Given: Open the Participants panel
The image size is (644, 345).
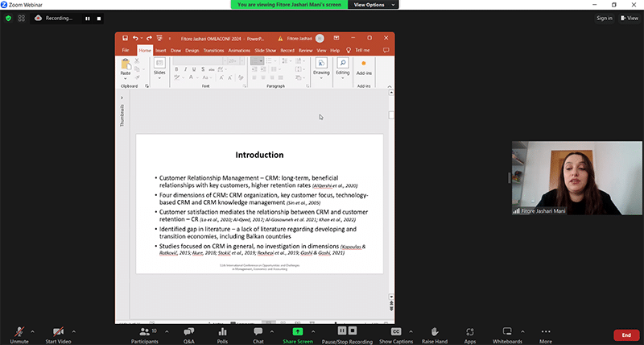Looking at the screenshot, I should click(145, 330).
